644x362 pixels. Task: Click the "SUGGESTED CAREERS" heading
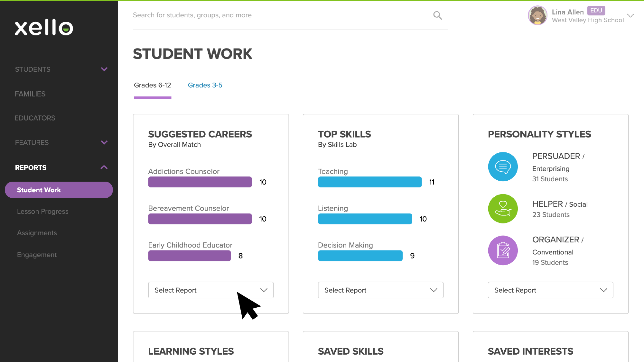coord(200,134)
